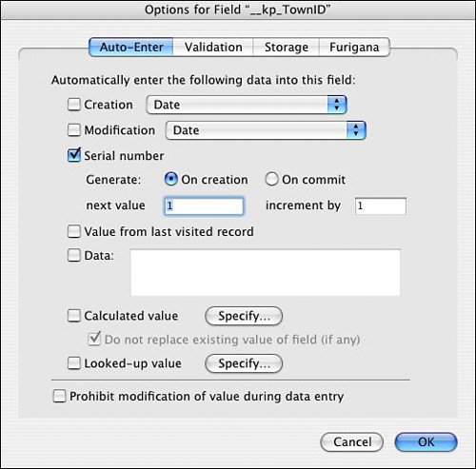
Task: Enable Value from last visited record
Action: pos(74,231)
